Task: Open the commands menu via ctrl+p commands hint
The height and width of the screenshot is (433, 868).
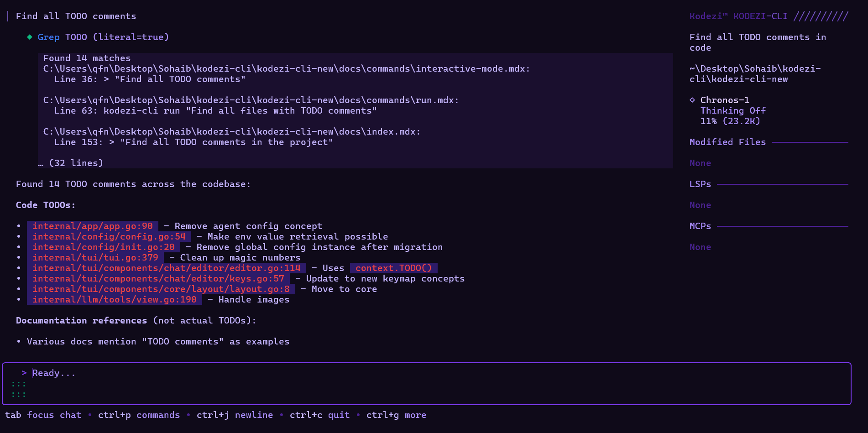Action: pos(139,415)
